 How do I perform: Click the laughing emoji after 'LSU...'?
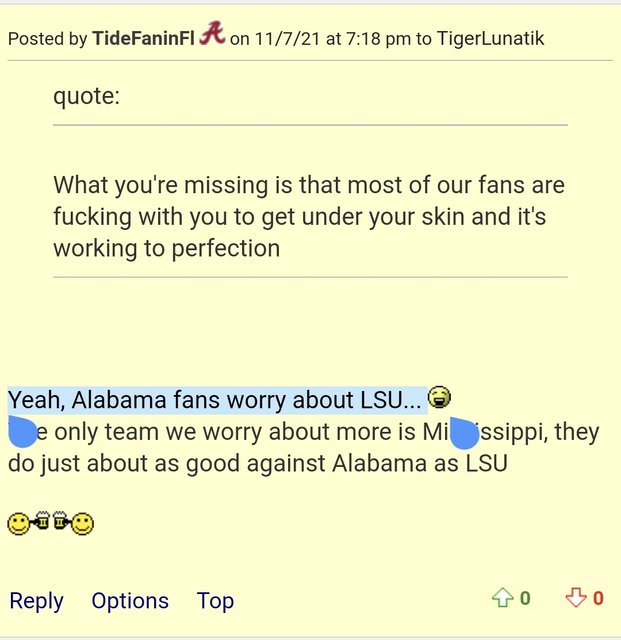click(439, 399)
